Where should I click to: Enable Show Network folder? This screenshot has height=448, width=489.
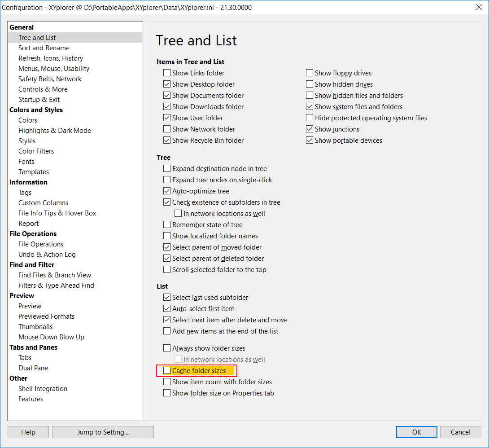click(x=167, y=129)
